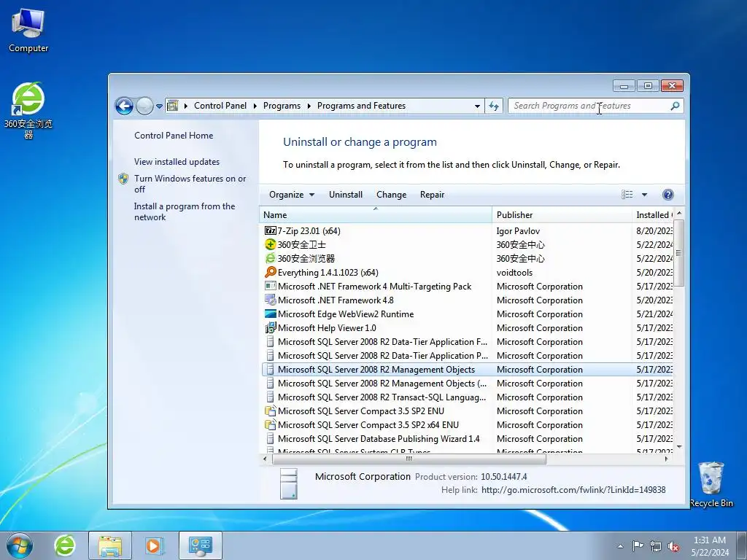Click the .NET Framework 4.8 icon
The height and width of the screenshot is (560, 747).
[x=270, y=300]
